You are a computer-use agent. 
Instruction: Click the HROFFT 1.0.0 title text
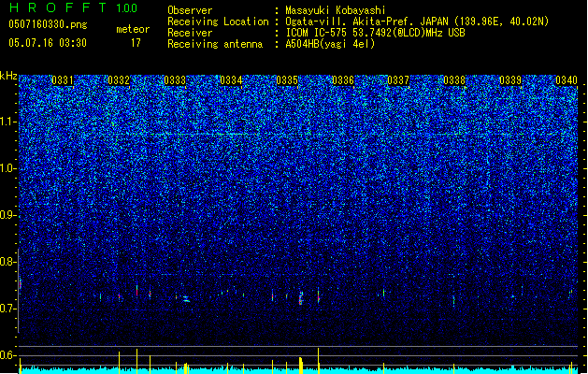click(x=73, y=7)
